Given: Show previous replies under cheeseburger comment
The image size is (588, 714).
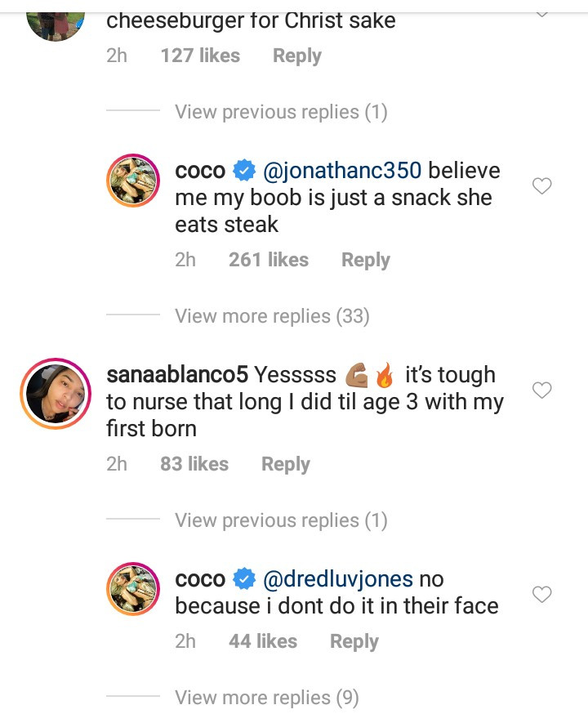Looking at the screenshot, I should [x=281, y=112].
